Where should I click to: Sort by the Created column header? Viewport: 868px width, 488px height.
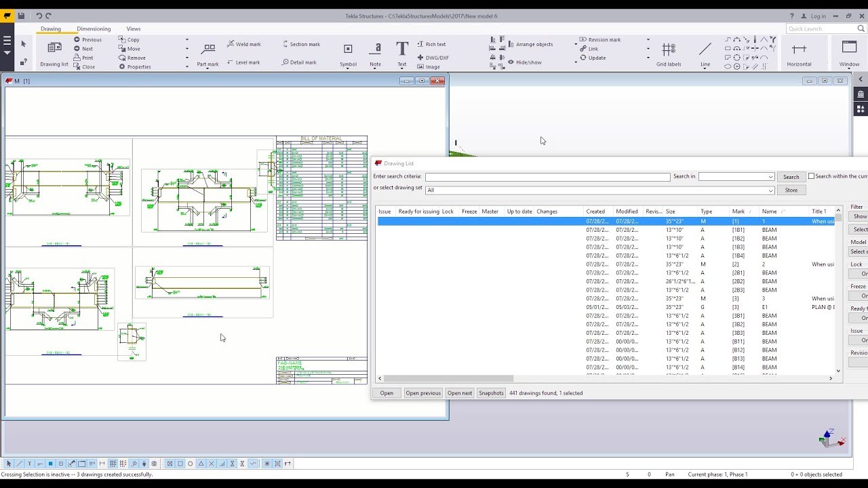(599, 211)
